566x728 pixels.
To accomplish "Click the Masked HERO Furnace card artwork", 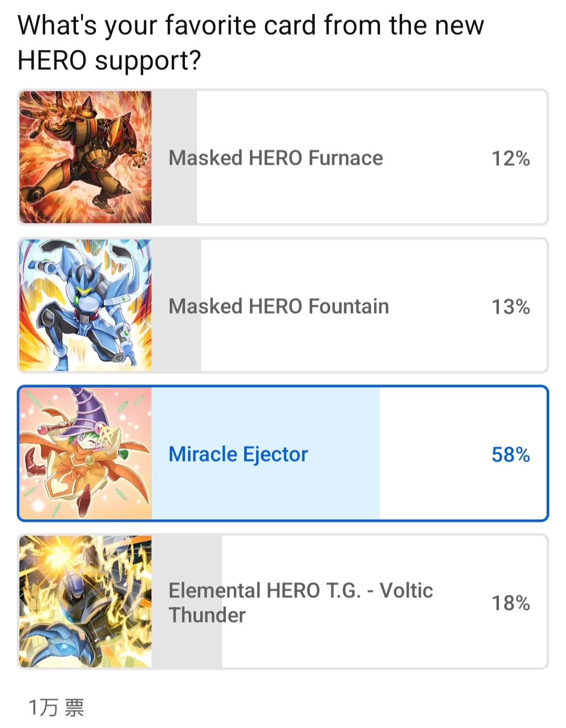I will point(85,157).
